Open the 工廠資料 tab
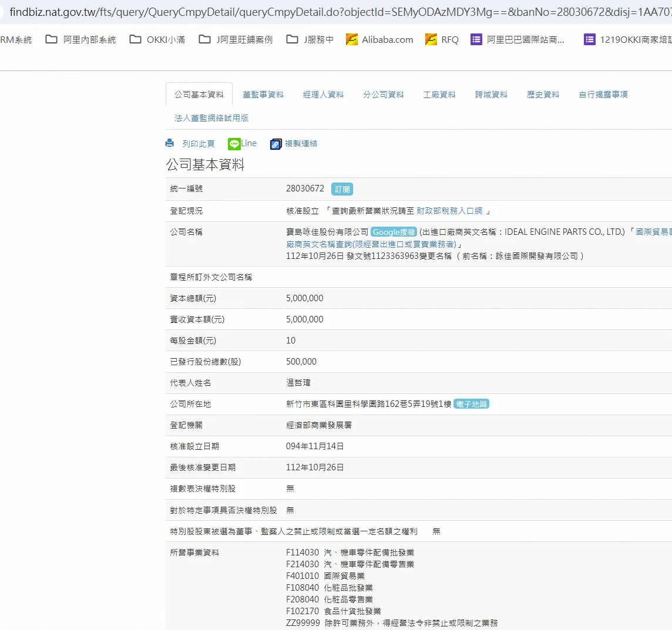 point(439,95)
